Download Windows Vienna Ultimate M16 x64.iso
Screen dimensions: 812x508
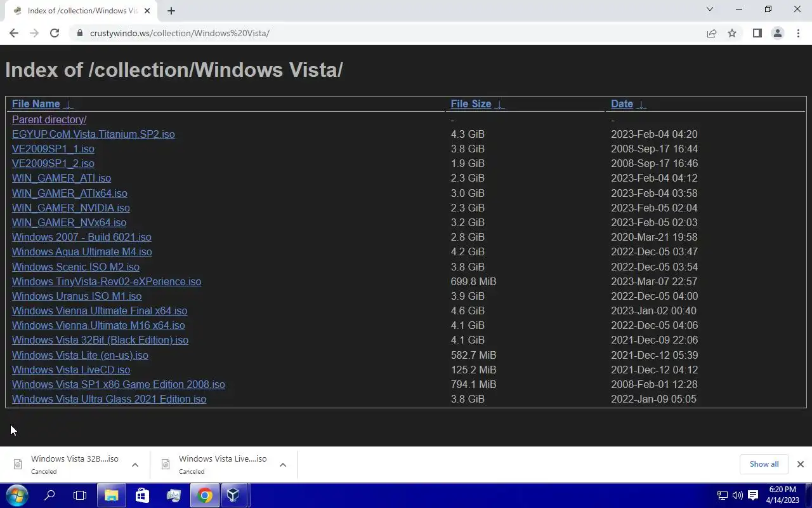(x=98, y=325)
